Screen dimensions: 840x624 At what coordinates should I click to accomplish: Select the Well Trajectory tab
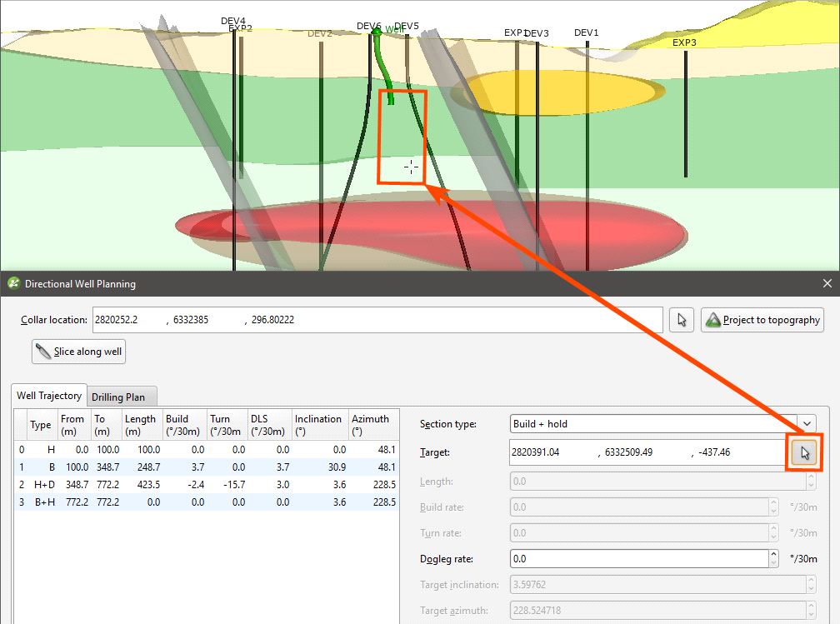pyautogui.click(x=49, y=396)
